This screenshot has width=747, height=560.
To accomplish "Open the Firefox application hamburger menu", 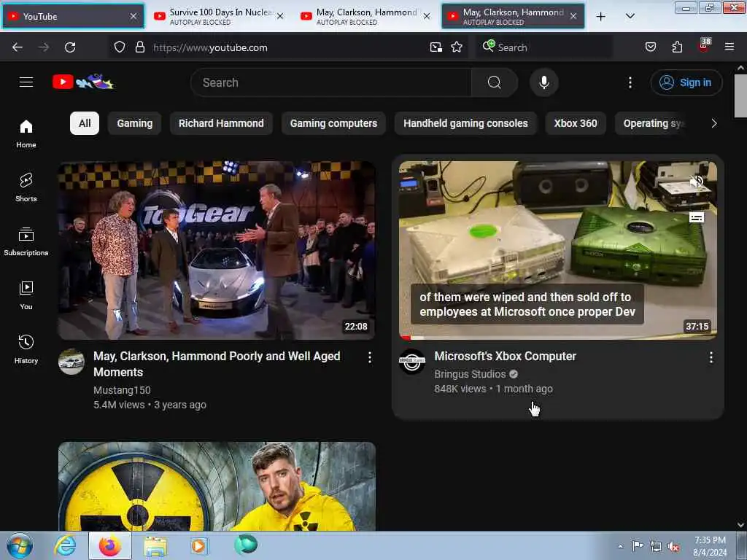I will [729, 47].
